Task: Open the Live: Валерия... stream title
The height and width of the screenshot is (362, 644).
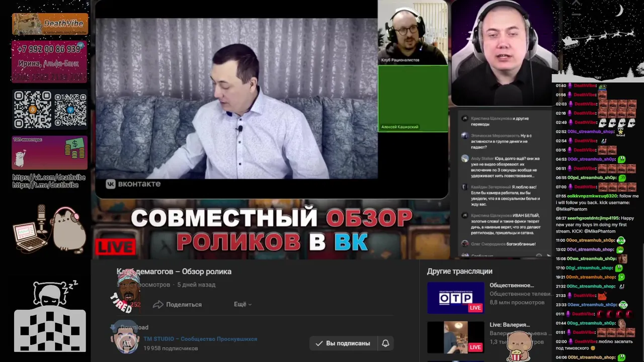Action: point(510,325)
